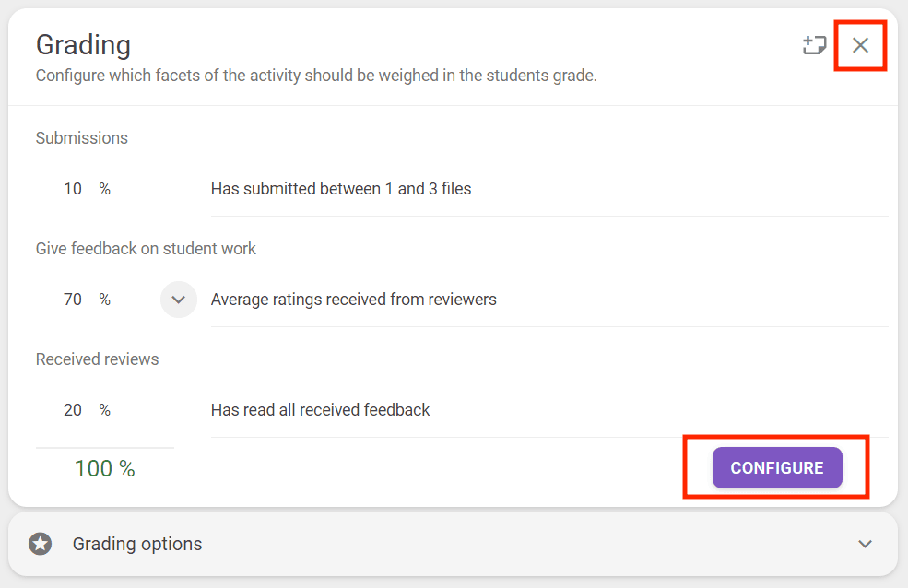Viewport: 908px width, 588px height.
Task: Select 'Average ratings received from reviewers' row
Action: pyautogui.click(x=354, y=300)
